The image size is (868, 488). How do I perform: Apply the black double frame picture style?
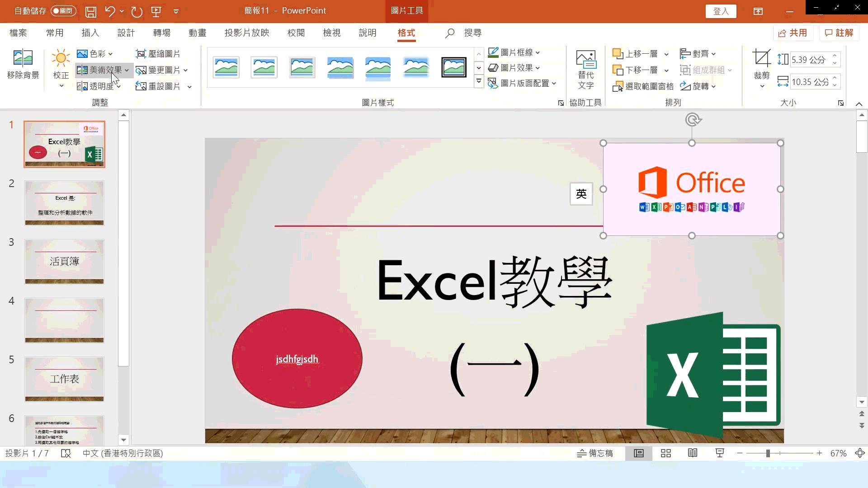tap(454, 67)
